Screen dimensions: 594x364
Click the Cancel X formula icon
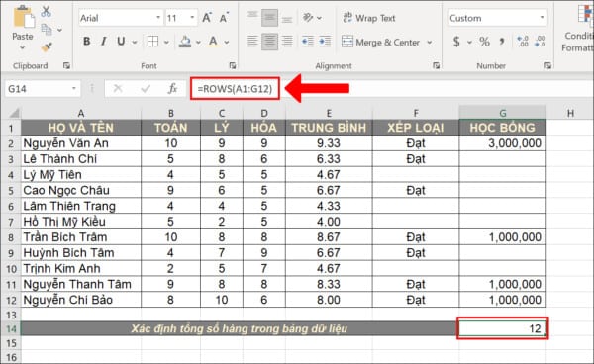pyautogui.click(x=118, y=89)
